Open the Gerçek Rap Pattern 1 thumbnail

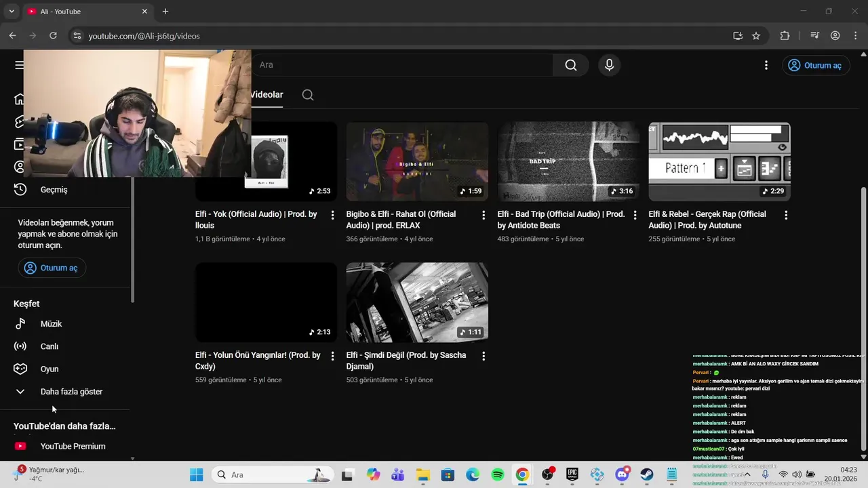click(719, 161)
